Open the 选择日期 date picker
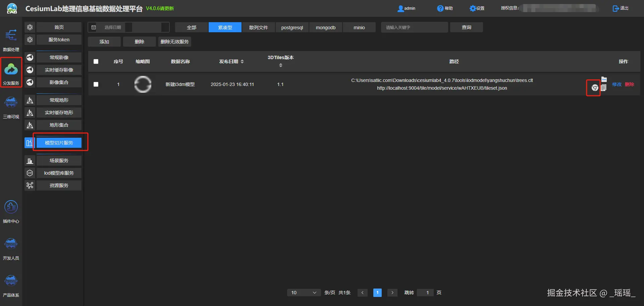The height and width of the screenshot is (306, 644). coord(128,27)
